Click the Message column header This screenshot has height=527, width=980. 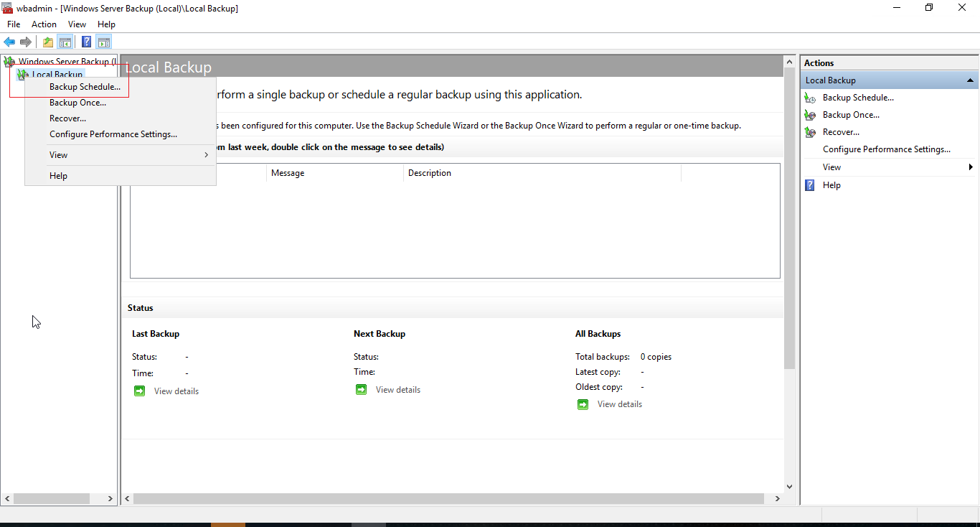[x=334, y=173]
